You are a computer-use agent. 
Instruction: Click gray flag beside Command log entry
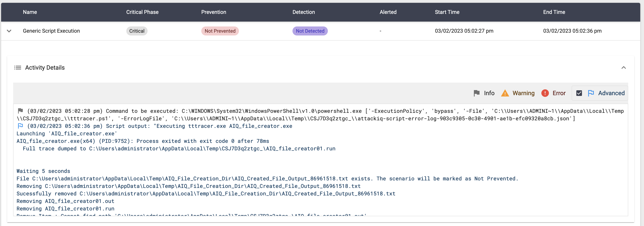click(20, 111)
